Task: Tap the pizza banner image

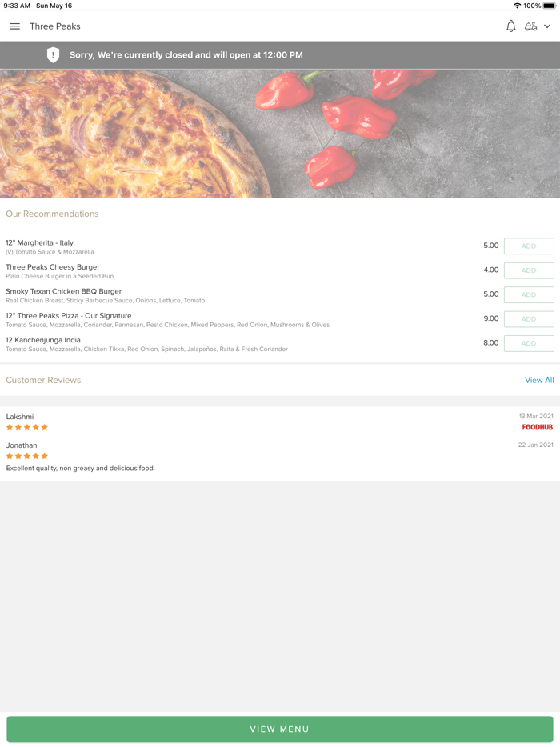Action: [280, 133]
